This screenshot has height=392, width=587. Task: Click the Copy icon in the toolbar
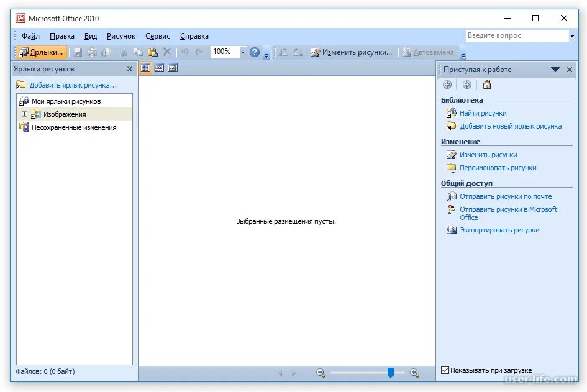tap(138, 52)
